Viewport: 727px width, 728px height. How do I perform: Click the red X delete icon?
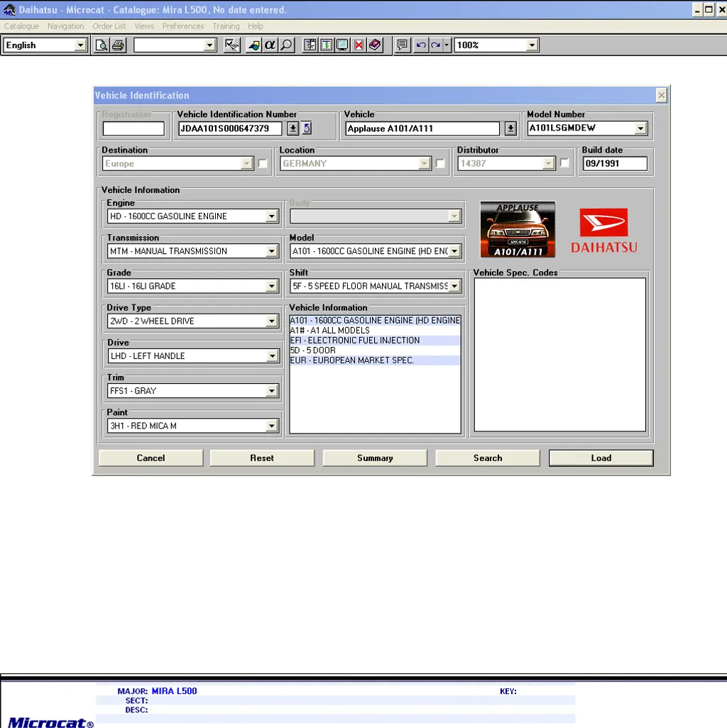(359, 45)
